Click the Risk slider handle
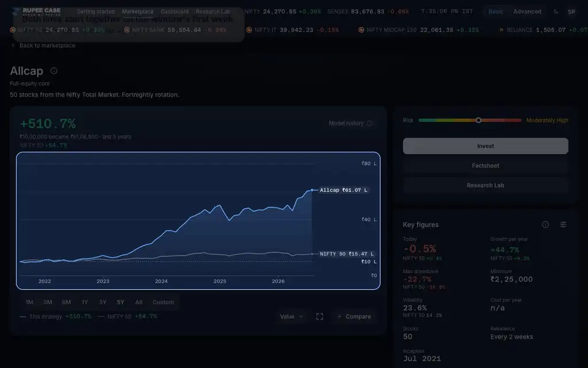Screen dimensions: 588x368 (x=478, y=120)
